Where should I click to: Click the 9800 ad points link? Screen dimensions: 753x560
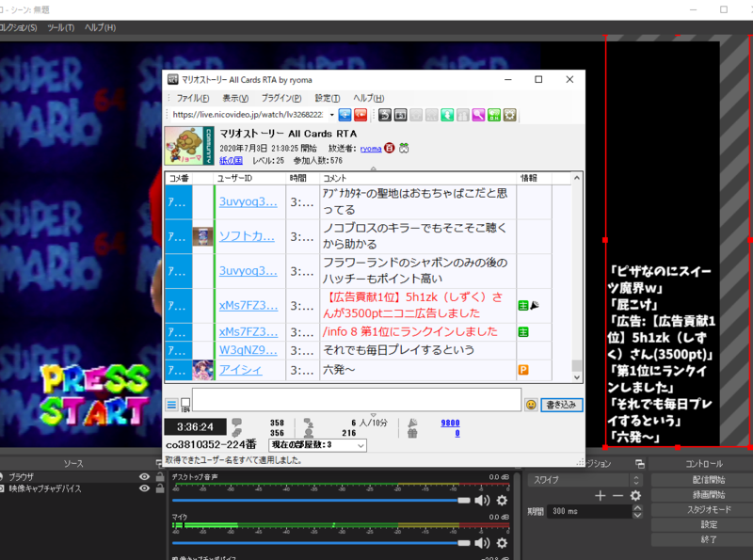click(450, 423)
